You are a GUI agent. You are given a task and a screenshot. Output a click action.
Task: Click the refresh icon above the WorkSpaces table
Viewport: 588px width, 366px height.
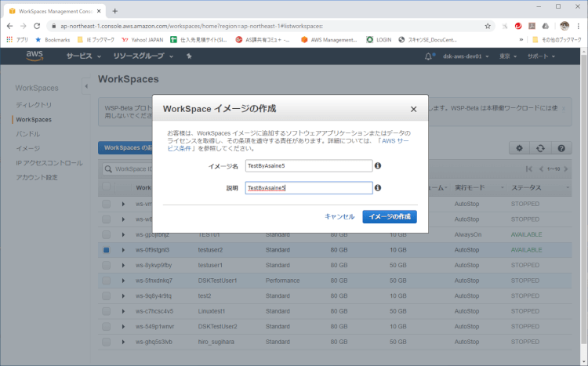540,148
